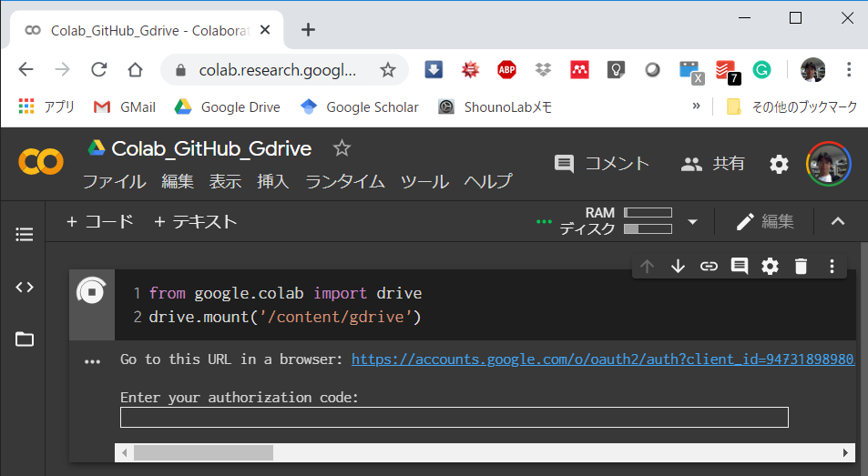This screenshot has width=868, height=476.
Task: Open the Dropbox extension icon
Action: [x=543, y=70]
